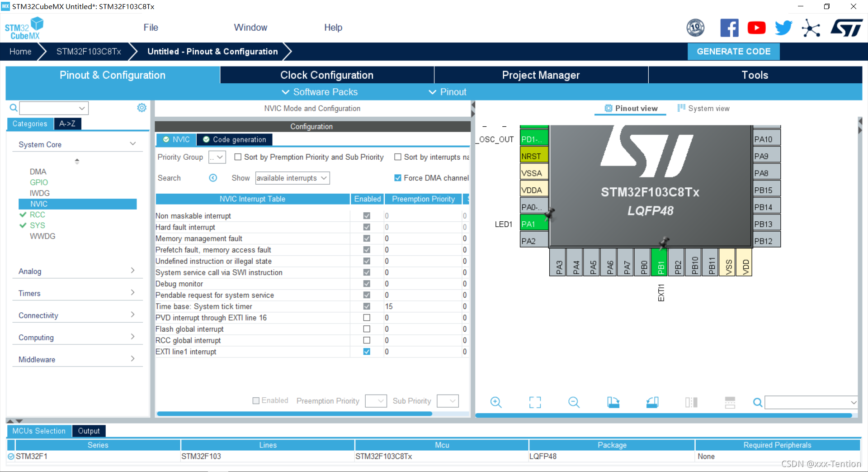Open categories settings gear icon

click(142, 108)
